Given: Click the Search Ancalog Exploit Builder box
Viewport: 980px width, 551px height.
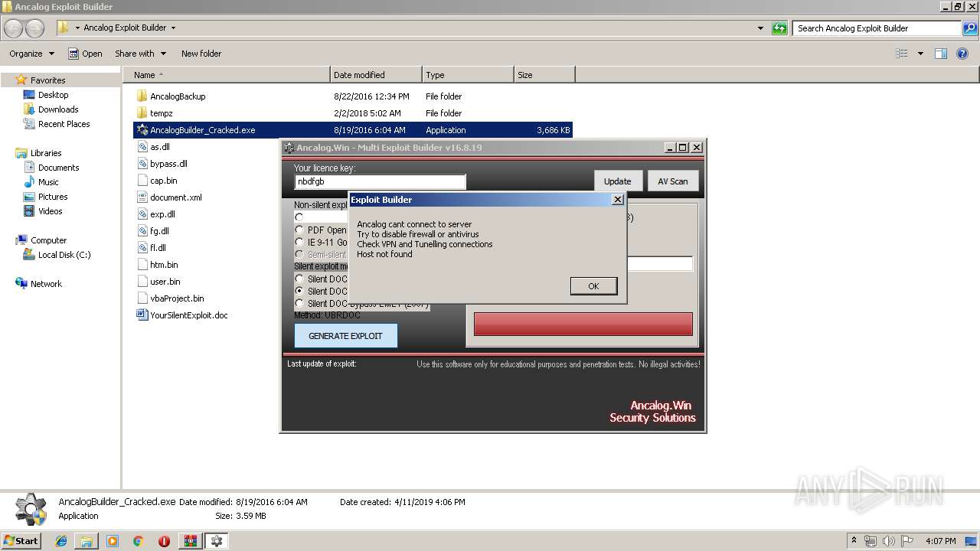Looking at the screenshot, I should coord(878,28).
